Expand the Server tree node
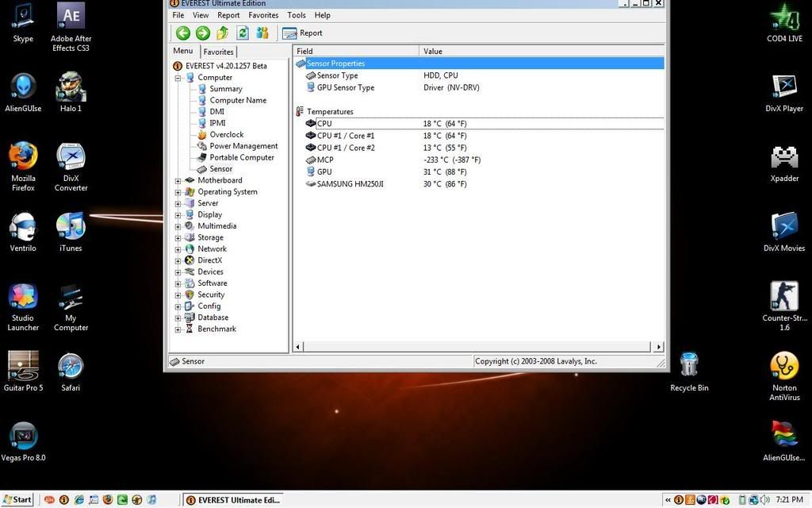 [x=178, y=204]
